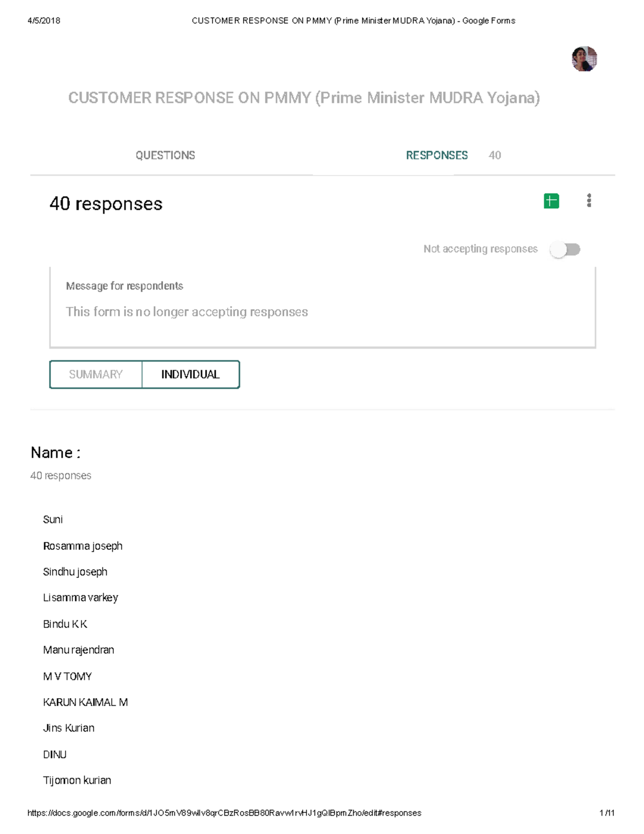Viewport: 644px width, 834px height.
Task: Open the INDIVIDUAL responses view
Action: (191, 374)
